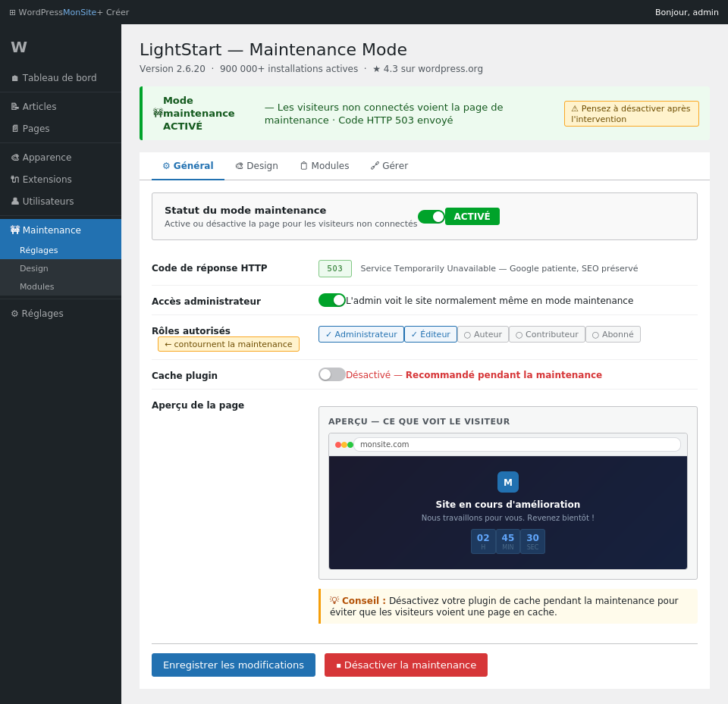This screenshot has height=704, width=728.
Task: Click the 'Pensez à désactiver' warning notice
Action: tap(632, 114)
